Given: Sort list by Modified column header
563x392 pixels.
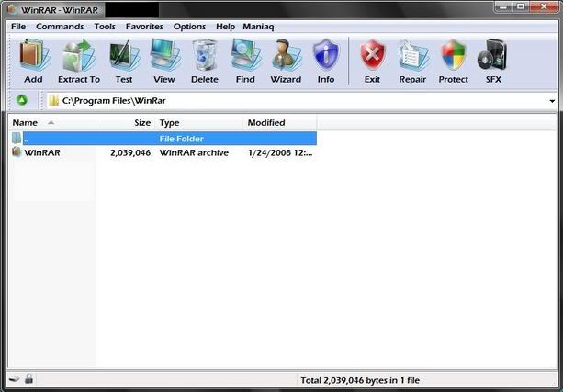Looking at the screenshot, I should click(x=280, y=123).
